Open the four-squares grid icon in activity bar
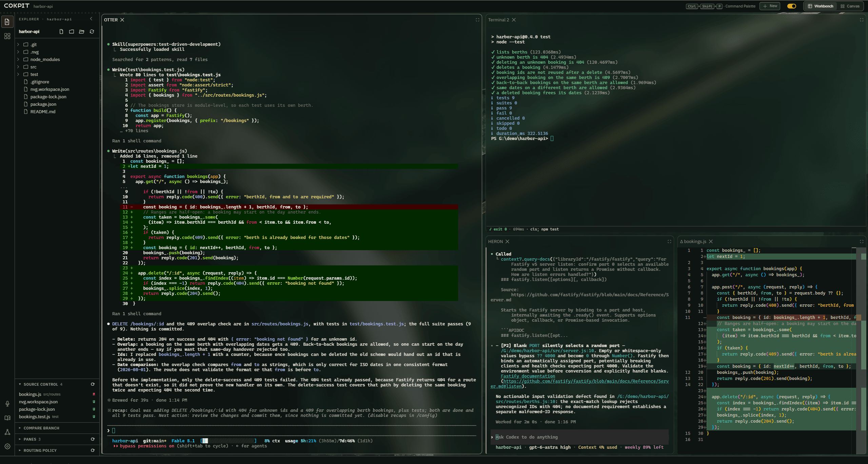Viewport: 868px width, 464px height. [x=7, y=36]
